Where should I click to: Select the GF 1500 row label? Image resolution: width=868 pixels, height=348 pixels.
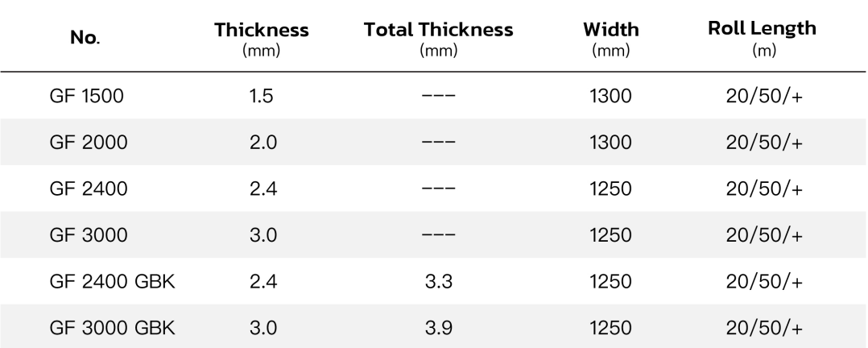(x=85, y=97)
